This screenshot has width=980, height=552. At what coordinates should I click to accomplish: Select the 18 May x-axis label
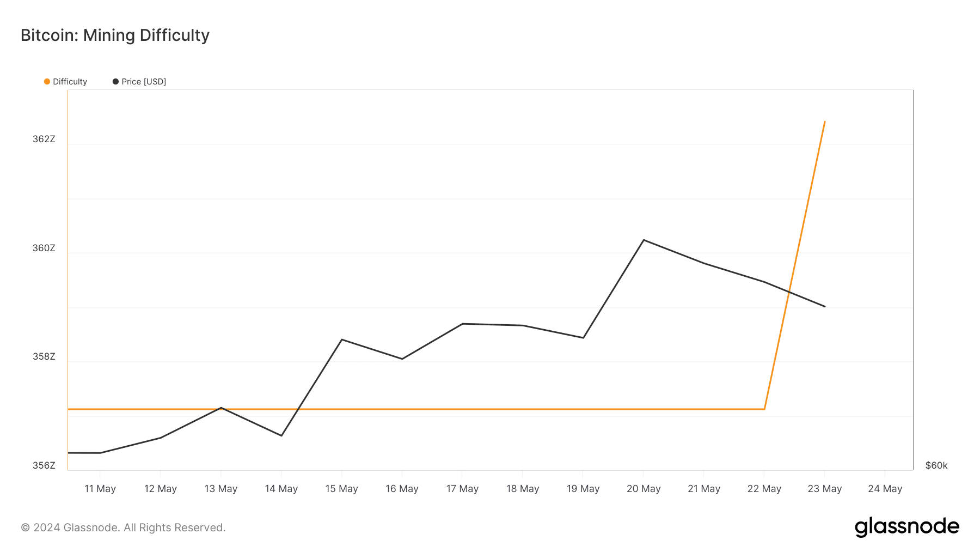[x=523, y=489]
